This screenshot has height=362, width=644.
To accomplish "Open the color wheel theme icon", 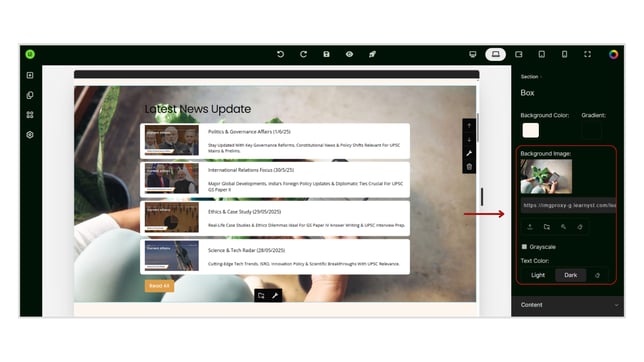I will click(x=614, y=54).
